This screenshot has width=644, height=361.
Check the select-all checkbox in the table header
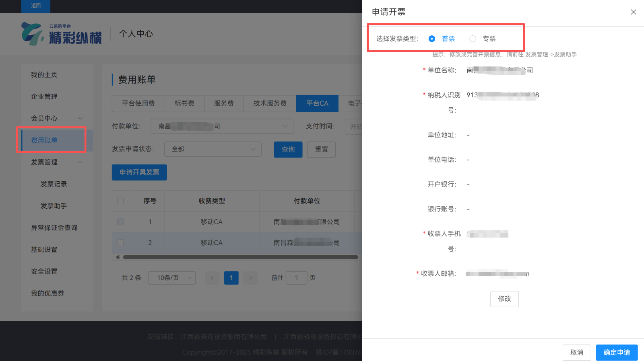120,201
